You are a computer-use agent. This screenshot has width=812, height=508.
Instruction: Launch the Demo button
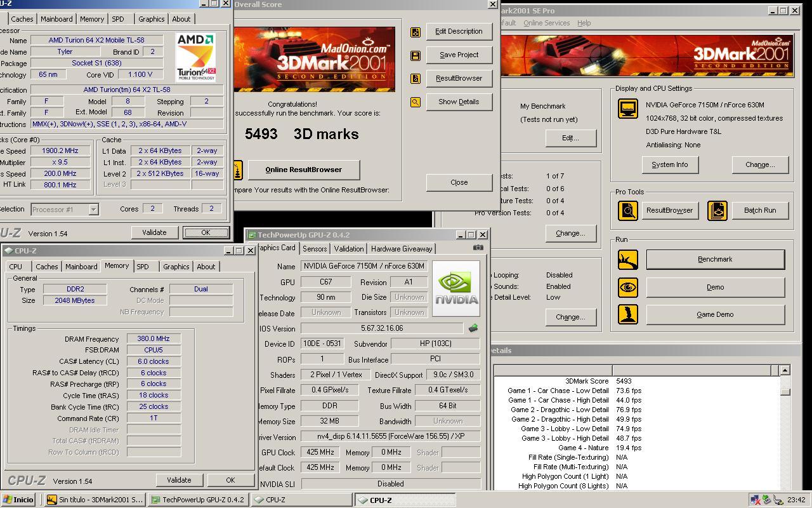(715, 287)
